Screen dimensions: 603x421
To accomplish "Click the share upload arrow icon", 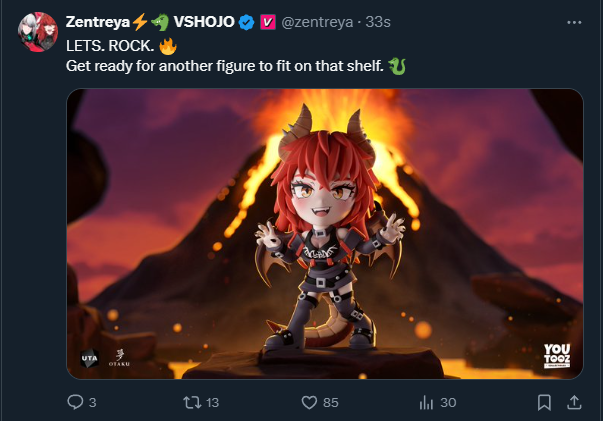I will (574, 402).
